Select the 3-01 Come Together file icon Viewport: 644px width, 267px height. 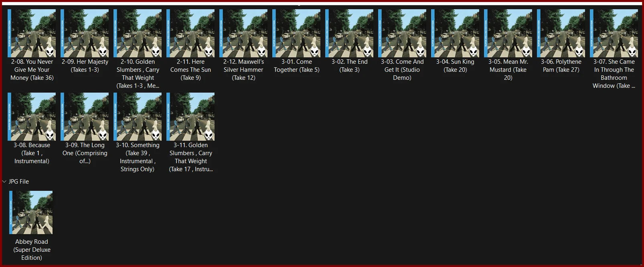coord(296,33)
